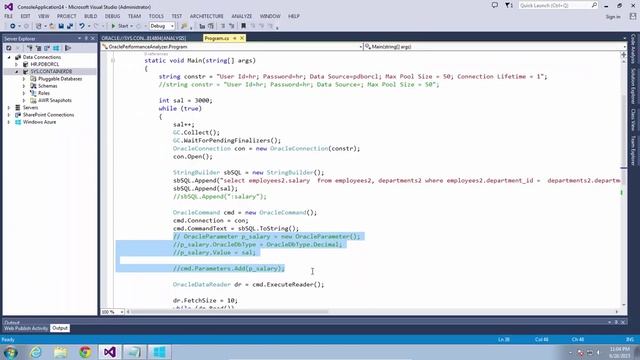The height and width of the screenshot is (360, 640).
Task: Open the notifications filter flag icon
Action: click(x=508, y=5)
